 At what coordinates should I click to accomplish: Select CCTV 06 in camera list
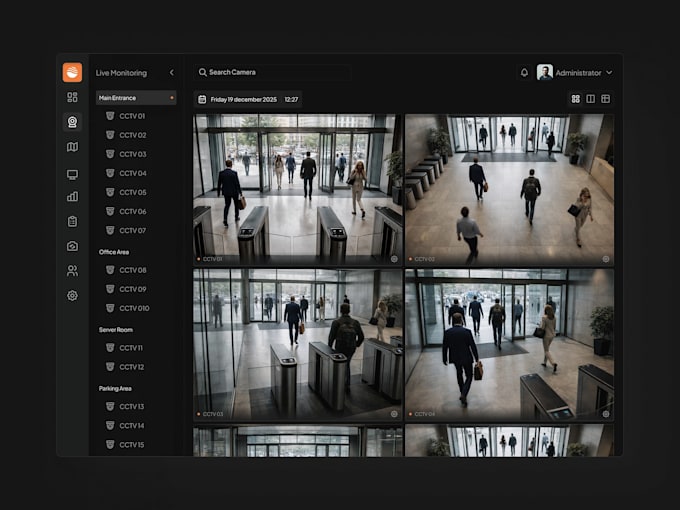click(x=126, y=211)
